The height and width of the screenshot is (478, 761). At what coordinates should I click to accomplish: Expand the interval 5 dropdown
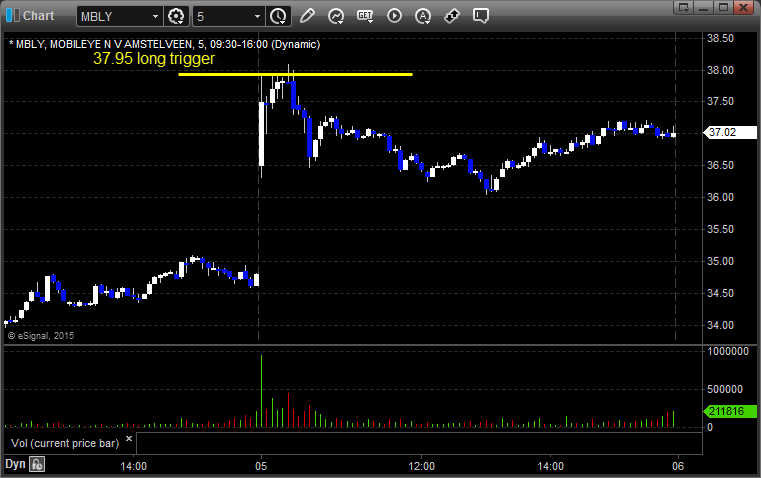point(257,16)
